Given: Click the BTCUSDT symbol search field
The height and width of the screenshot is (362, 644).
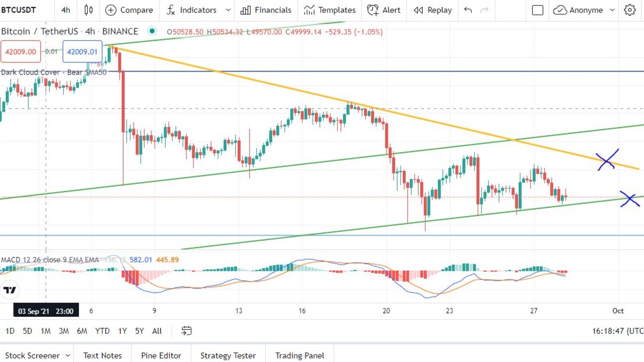Looking at the screenshot, I should point(23,10).
